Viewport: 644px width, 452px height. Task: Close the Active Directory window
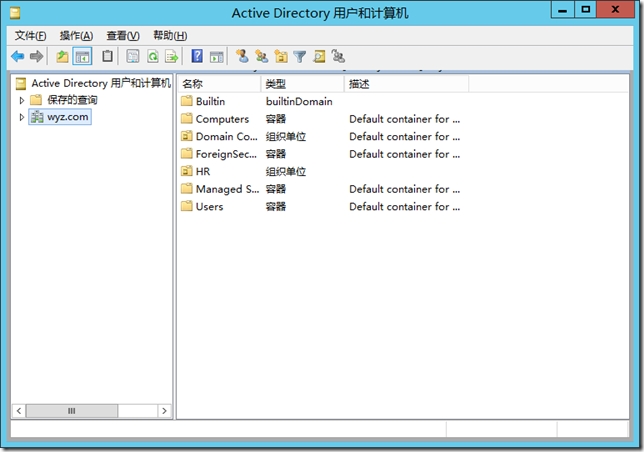click(x=615, y=10)
